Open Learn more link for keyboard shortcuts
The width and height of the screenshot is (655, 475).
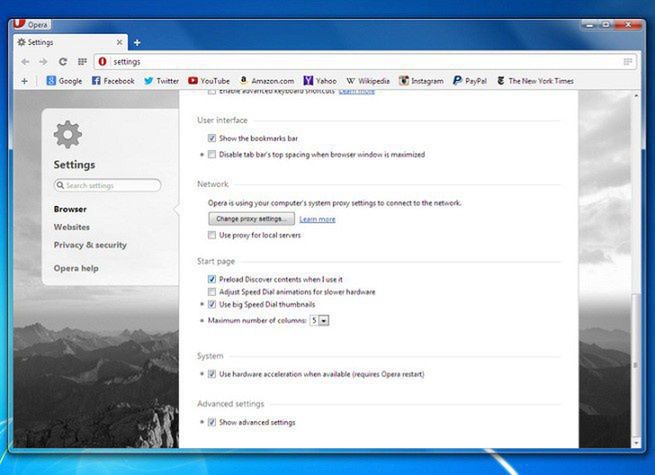click(357, 91)
